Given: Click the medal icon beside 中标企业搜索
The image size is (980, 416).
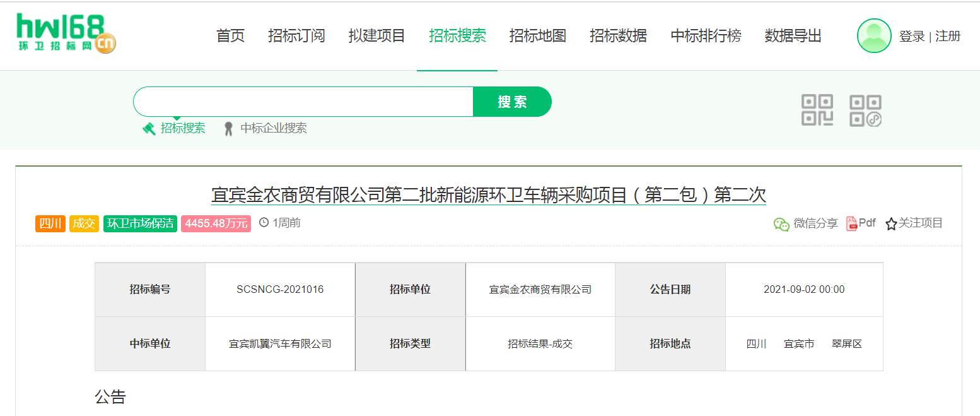Looking at the screenshot, I should [x=229, y=129].
